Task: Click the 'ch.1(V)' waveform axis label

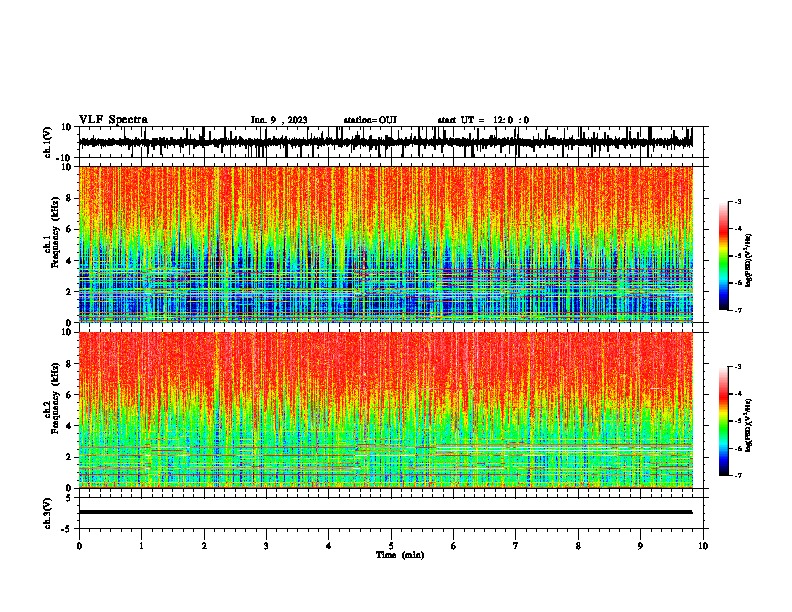Action: coord(48,142)
